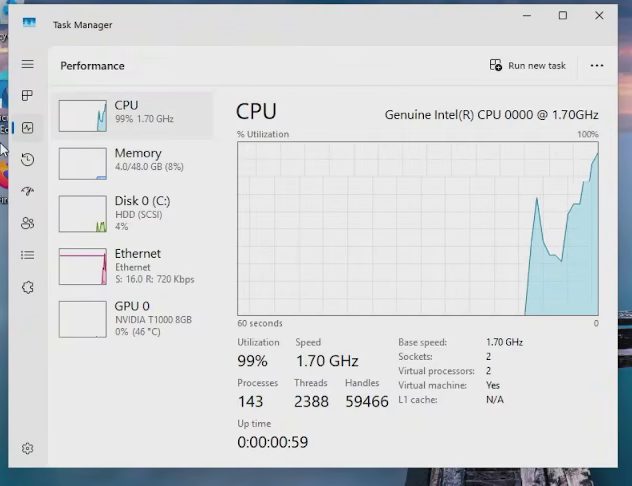Click the Threads count 2388
The width and height of the screenshot is (632, 486).
[x=311, y=401]
